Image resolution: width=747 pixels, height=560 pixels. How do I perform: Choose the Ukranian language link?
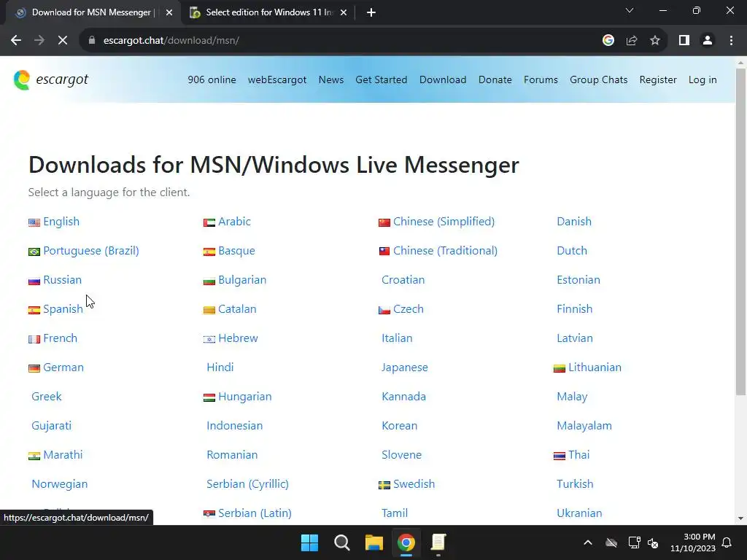(x=579, y=513)
